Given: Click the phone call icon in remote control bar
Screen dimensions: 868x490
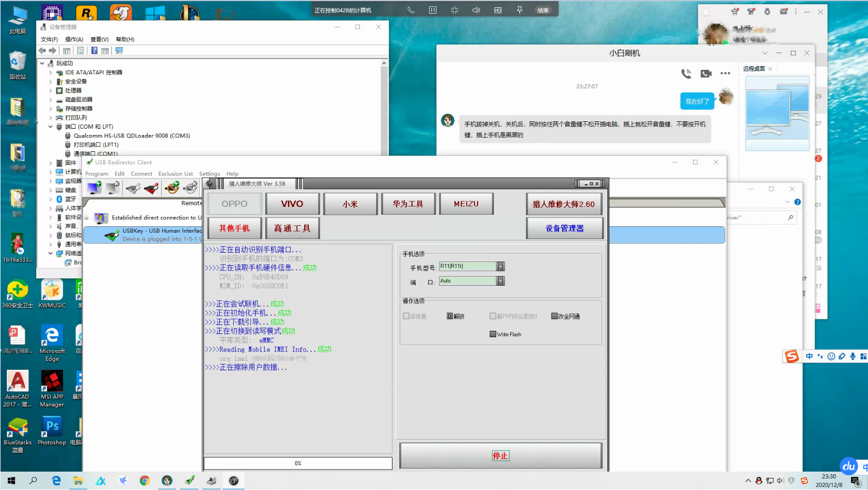Looking at the screenshot, I should click(411, 10).
